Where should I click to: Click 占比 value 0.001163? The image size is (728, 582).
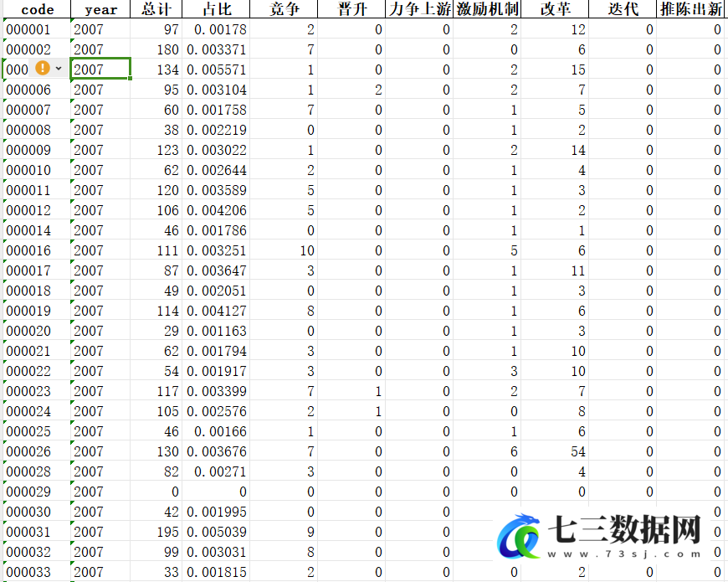click(216, 331)
